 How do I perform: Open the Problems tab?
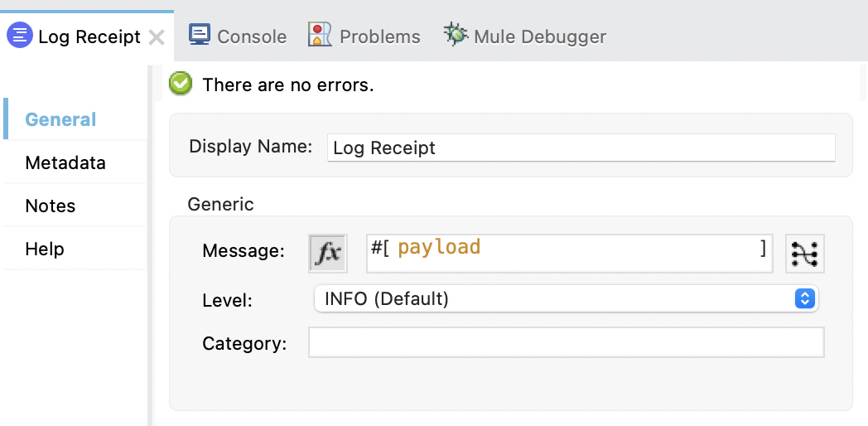tap(379, 36)
